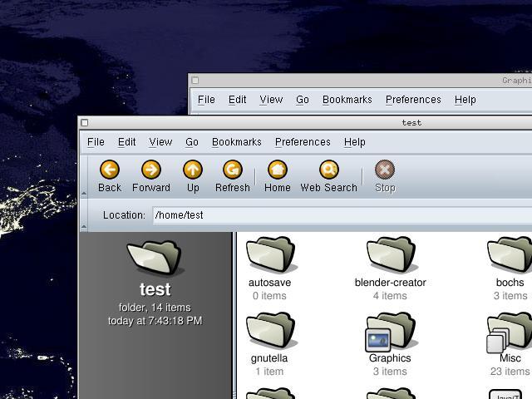Select the Graphics folder icon

coord(390,332)
